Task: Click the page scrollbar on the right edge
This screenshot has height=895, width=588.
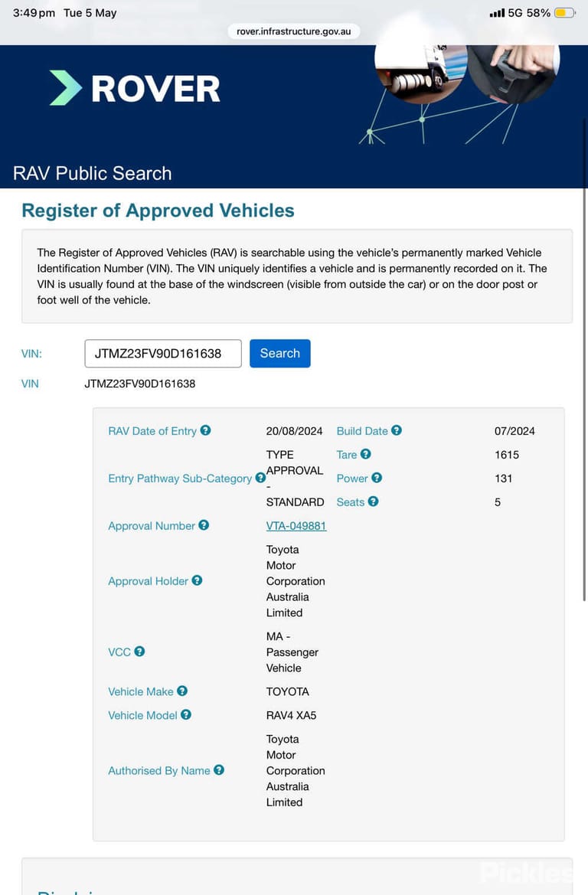Action: point(584,360)
